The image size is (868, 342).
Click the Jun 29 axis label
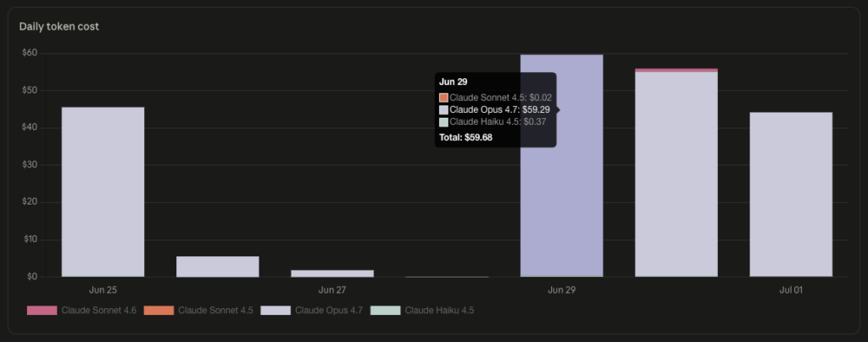[562, 290]
